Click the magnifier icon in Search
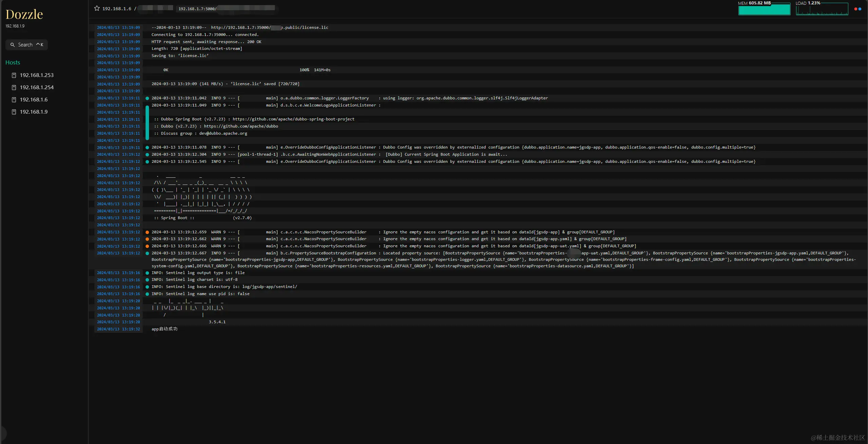Viewport: 868px width, 444px height. click(x=13, y=45)
